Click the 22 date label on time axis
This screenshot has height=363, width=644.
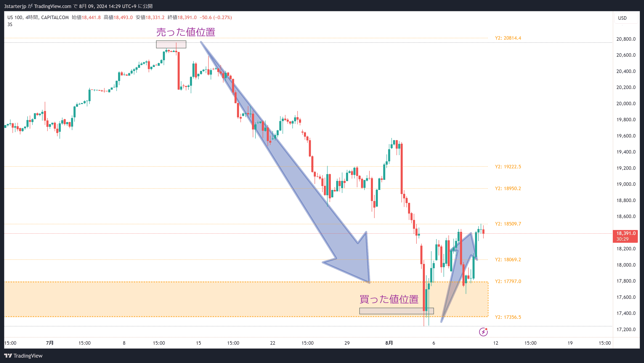click(x=273, y=343)
